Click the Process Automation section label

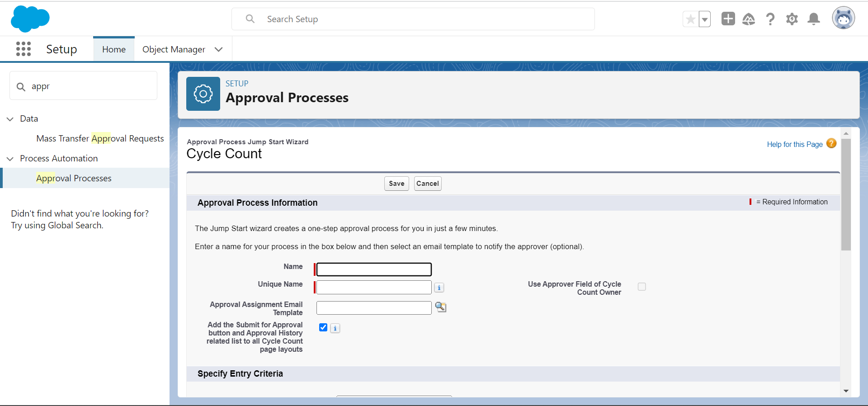tap(59, 158)
